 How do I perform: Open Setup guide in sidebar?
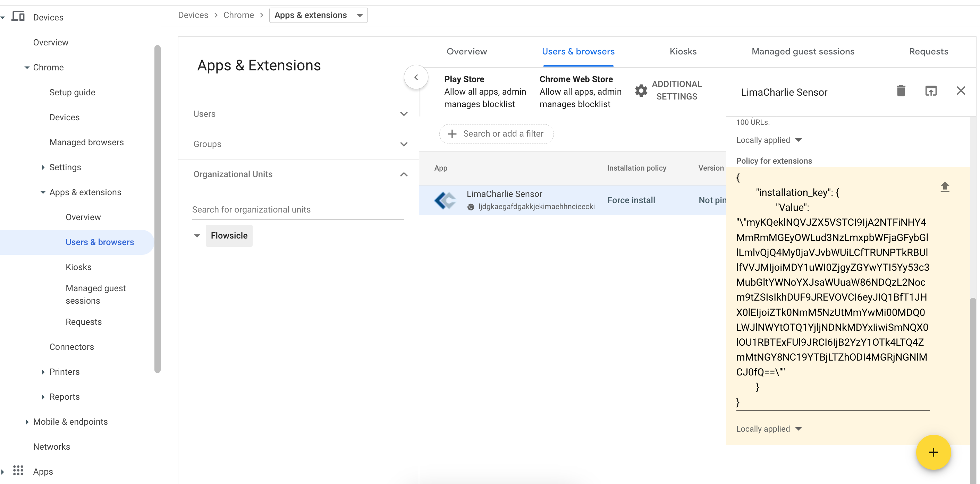pyautogui.click(x=72, y=92)
